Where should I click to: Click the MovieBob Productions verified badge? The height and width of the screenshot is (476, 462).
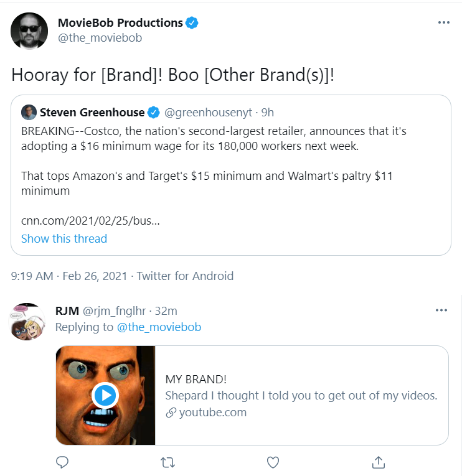pyautogui.click(x=192, y=23)
